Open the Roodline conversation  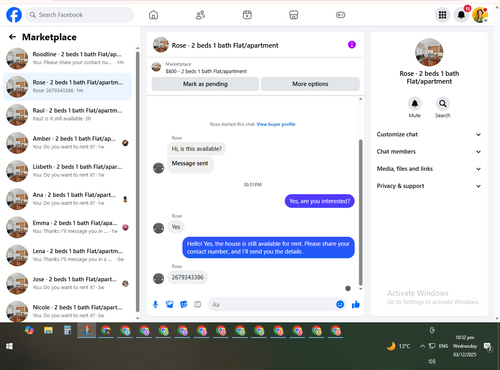(x=67, y=58)
